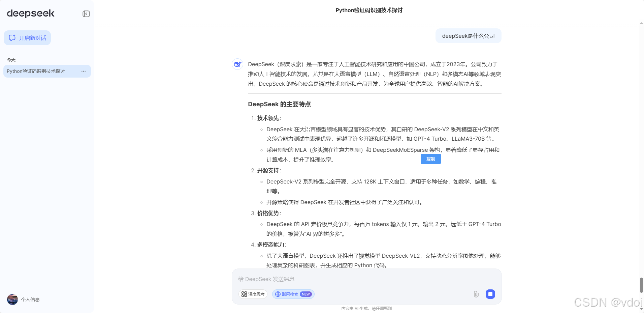The height and width of the screenshot is (313, 644).
Task: Toggle 联网搜索 web search mode
Action: coord(293,294)
